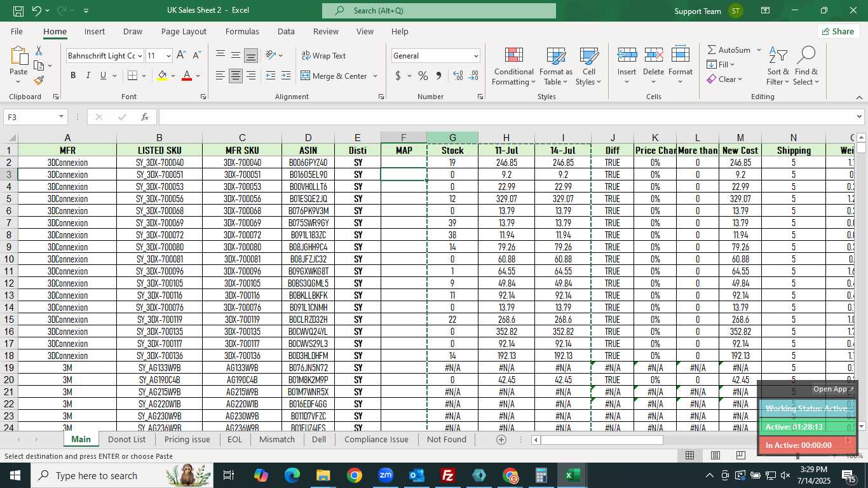Open the Pricing issue sheet tab
Viewport: 868px width, 488px height.
(x=187, y=439)
